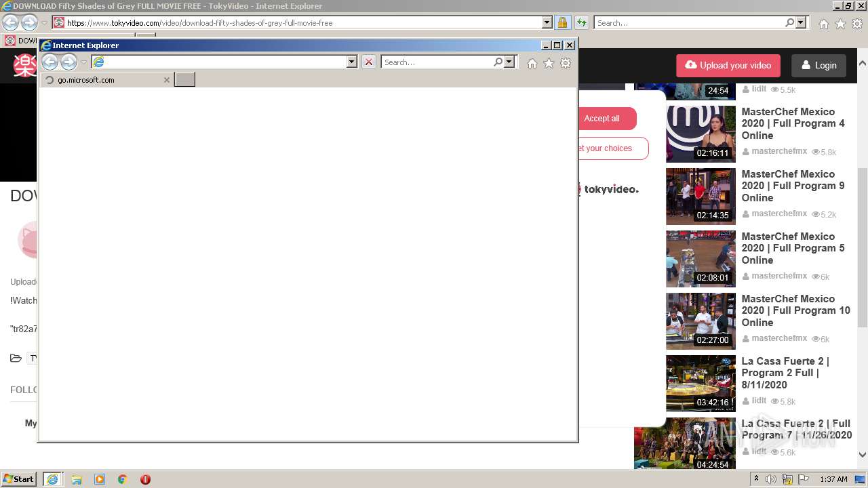Click Back button in popup Internet Explorer window
The image size is (868, 488).
(50, 62)
